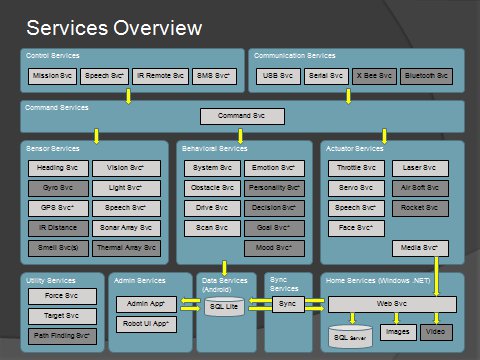Click the SQL Server database cylinder
480x360 pixels.
coord(350,337)
